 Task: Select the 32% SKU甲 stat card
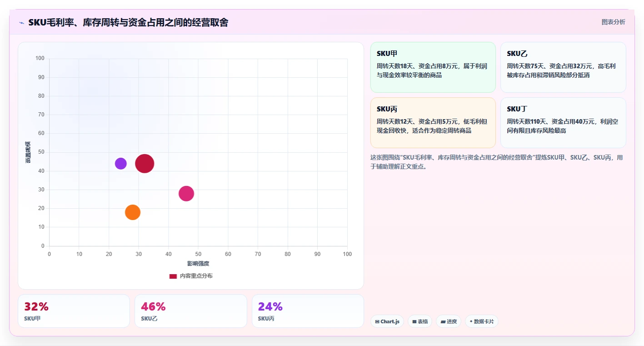74,311
